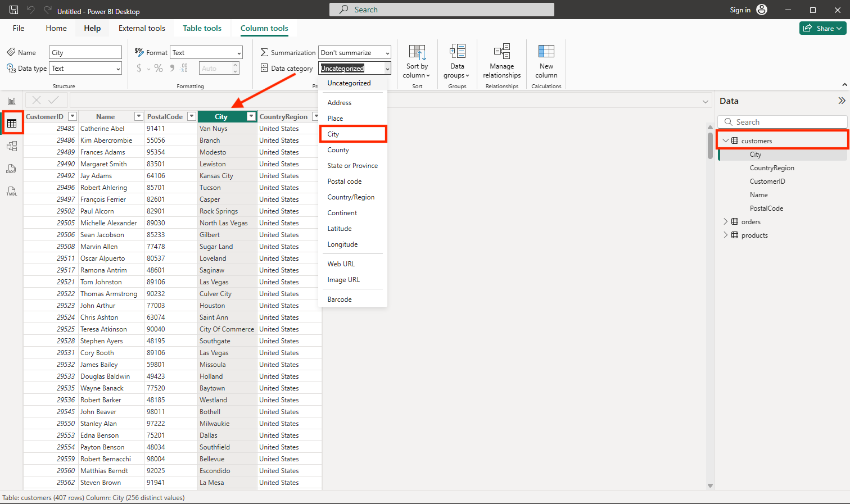Open City column filter dropdown
The height and width of the screenshot is (504, 850).
[251, 116]
